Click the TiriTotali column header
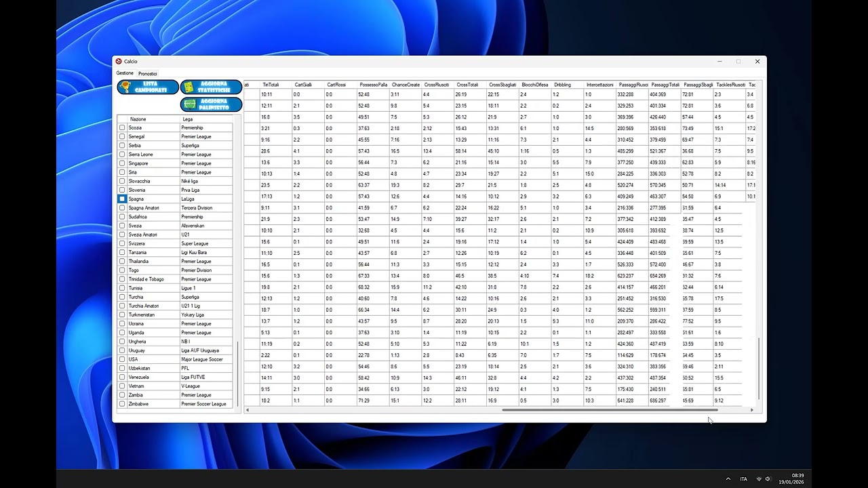868x488 pixels. 275,85
